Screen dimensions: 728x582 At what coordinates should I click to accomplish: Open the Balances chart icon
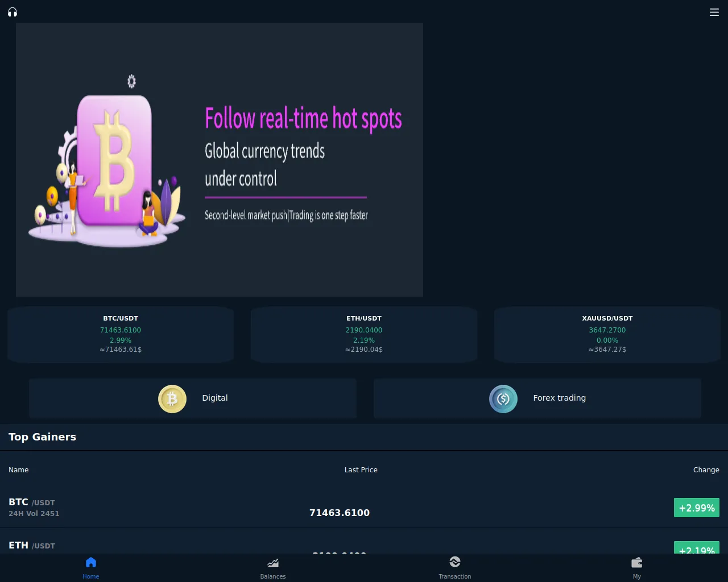[273, 563]
